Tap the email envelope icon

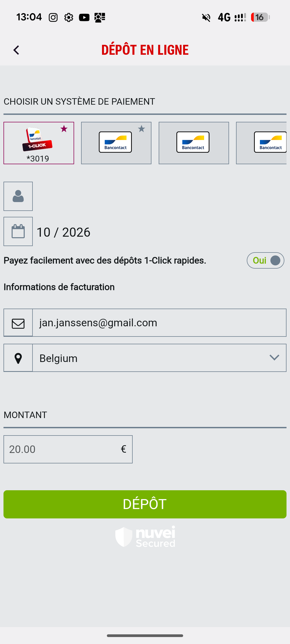[x=18, y=323]
